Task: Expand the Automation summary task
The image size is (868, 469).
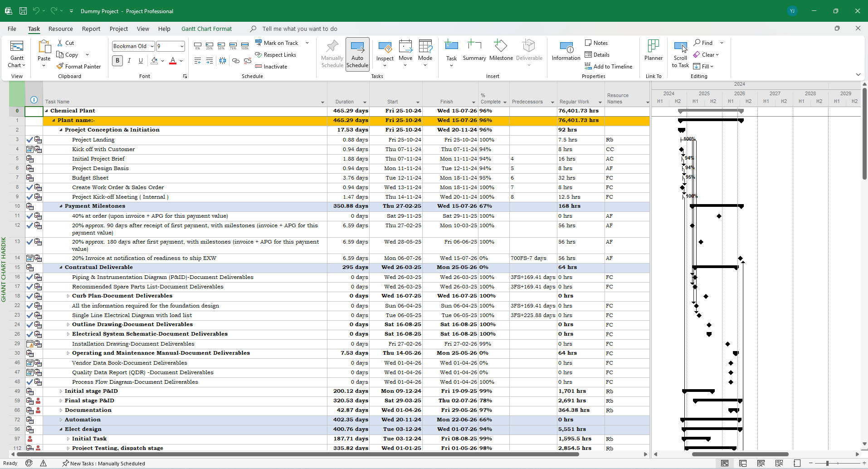Action: [61, 420]
